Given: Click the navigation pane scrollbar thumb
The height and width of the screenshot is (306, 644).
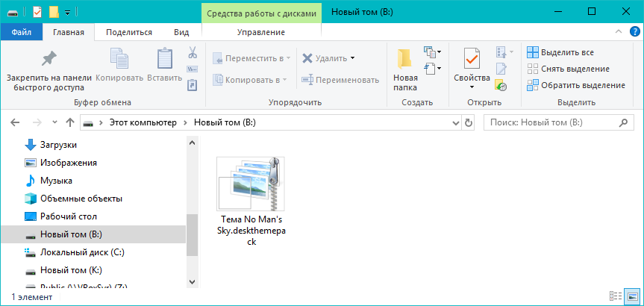Looking at the screenshot, I should click(x=192, y=234).
